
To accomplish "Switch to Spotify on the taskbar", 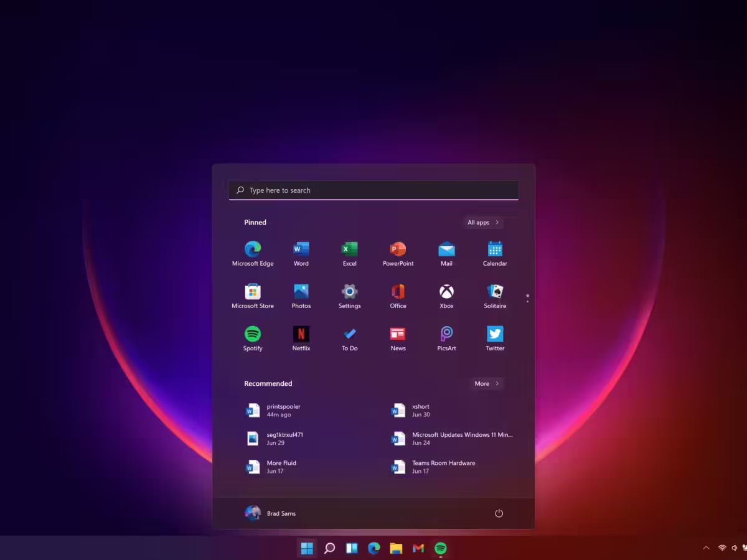I will 441,548.
